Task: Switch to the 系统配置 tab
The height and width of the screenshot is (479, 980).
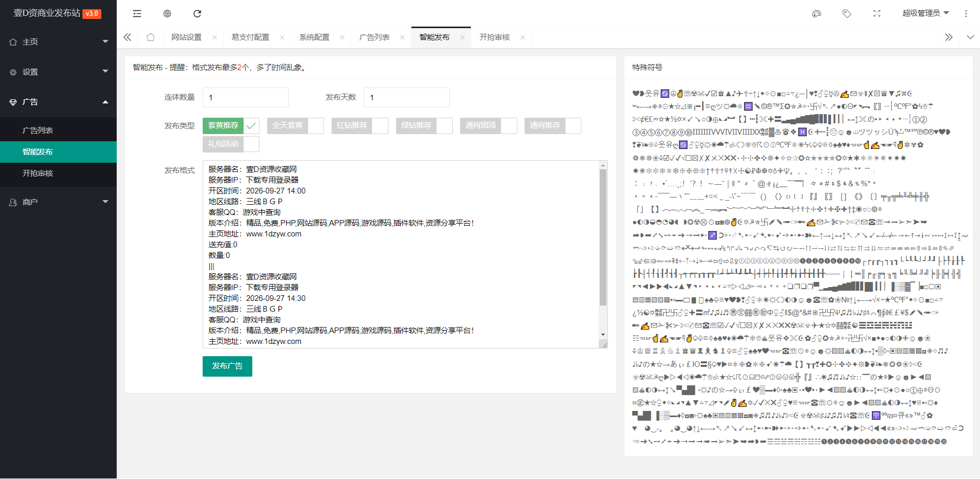Action: tap(314, 37)
